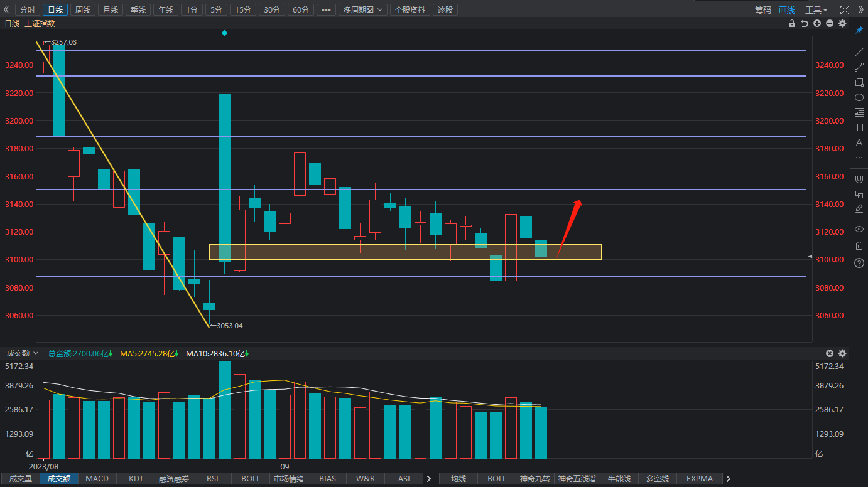The width and height of the screenshot is (868, 487).
Task: Toggle the magnet snap mode
Action: (859, 179)
